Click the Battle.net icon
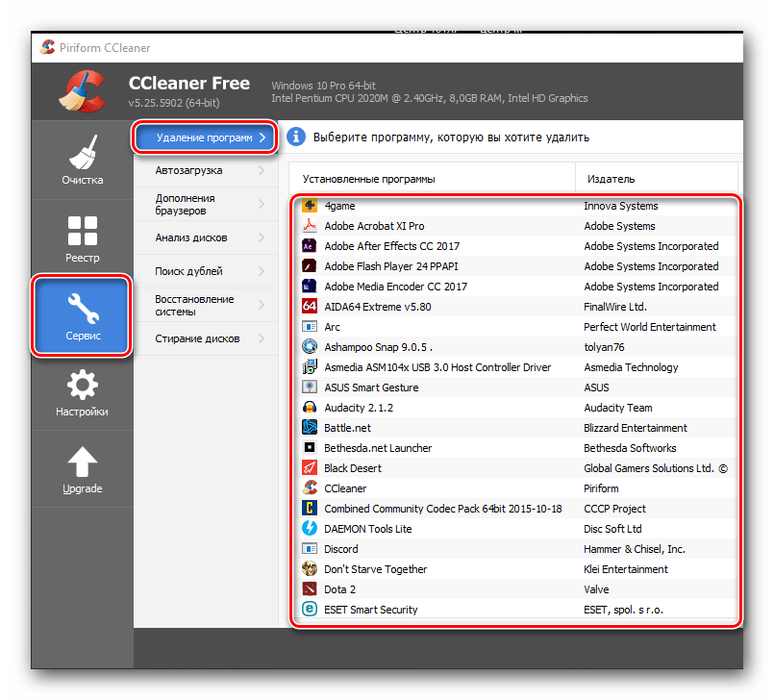The height and width of the screenshot is (700, 774). tap(310, 428)
